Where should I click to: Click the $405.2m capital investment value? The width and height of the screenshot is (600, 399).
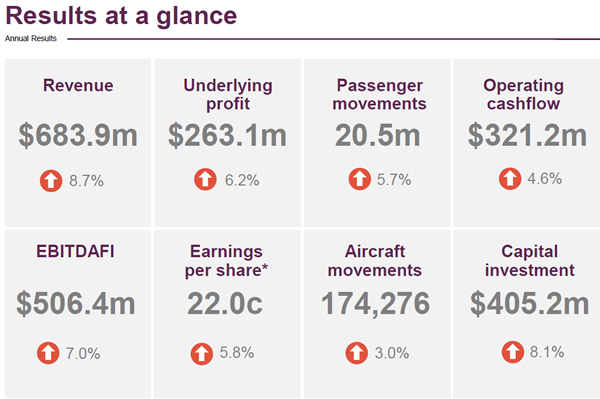coord(530,304)
